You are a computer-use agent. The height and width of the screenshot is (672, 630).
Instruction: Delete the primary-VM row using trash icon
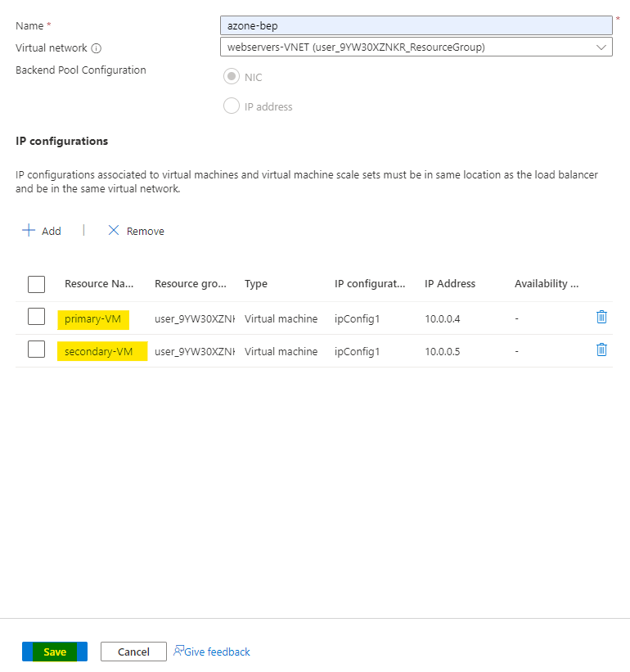(601, 318)
